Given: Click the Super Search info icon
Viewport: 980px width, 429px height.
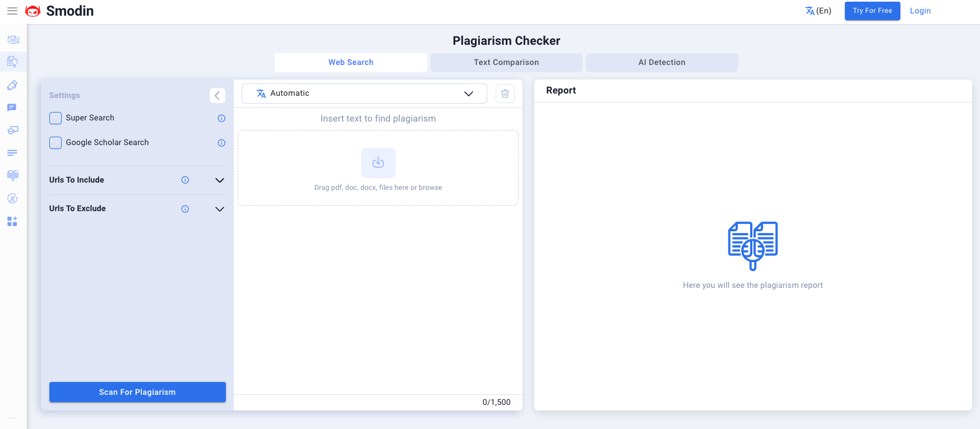Looking at the screenshot, I should (x=221, y=118).
